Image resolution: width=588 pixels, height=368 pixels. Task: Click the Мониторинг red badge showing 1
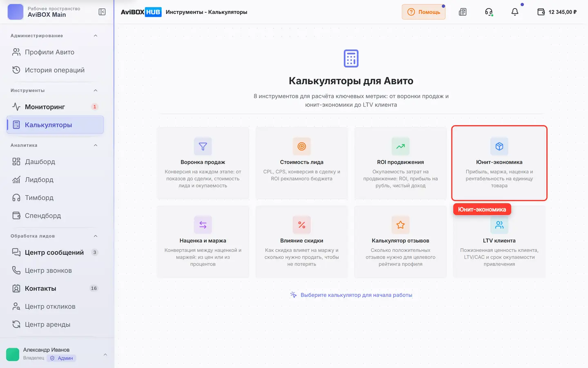pyautogui.click(x=95, y=107)
